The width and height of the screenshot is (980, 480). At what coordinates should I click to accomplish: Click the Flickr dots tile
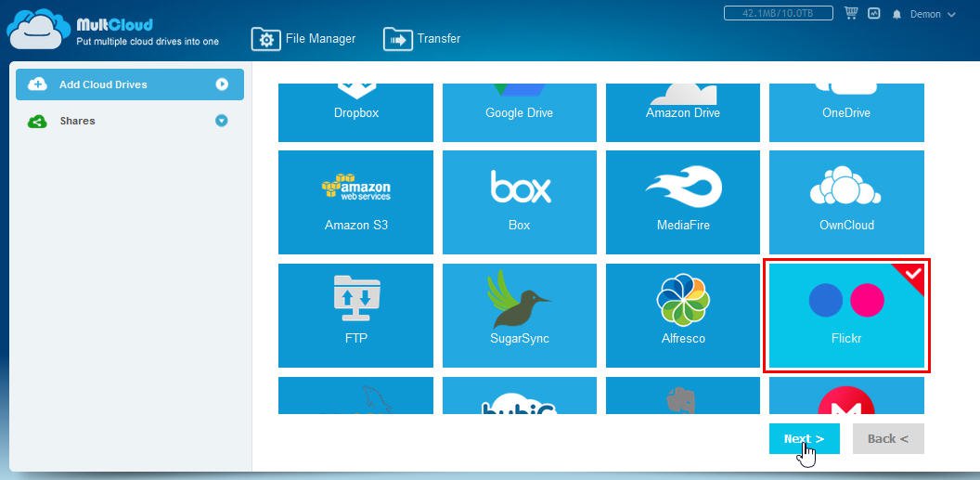tap(846, 316)
